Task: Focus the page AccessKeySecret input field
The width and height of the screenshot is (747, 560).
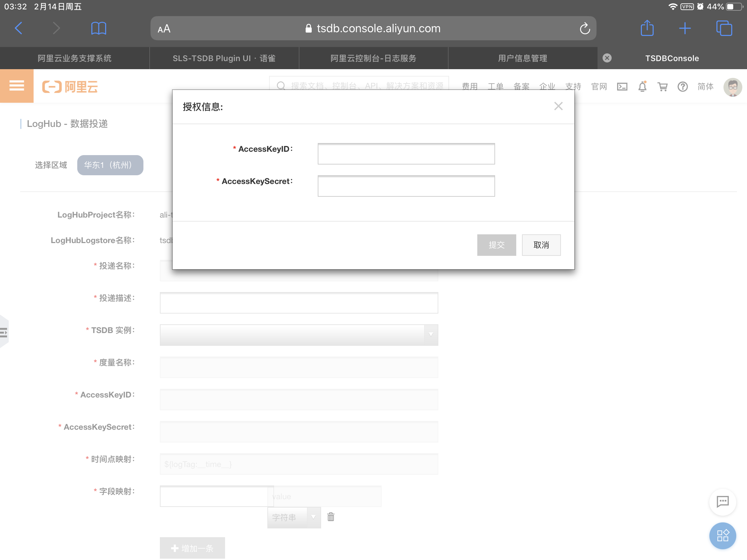Action: coord(299,432)
